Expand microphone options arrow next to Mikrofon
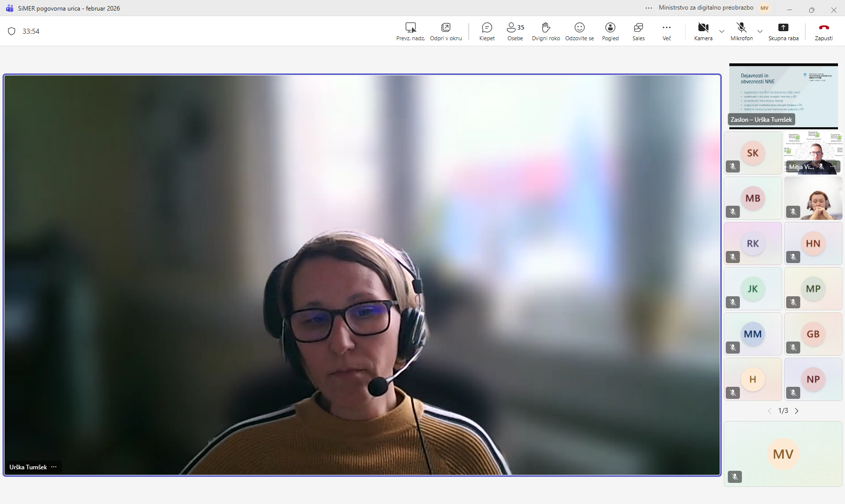Screen dimensions: 845x504 point(760,31)
